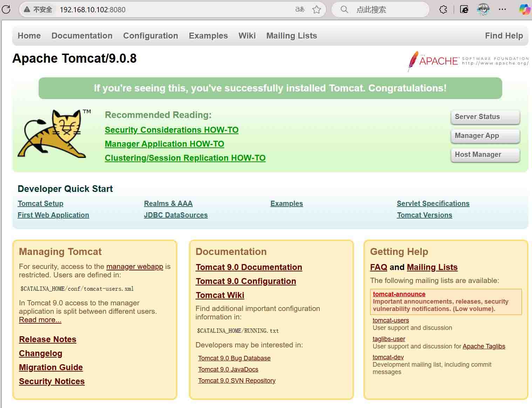Click the Host Manager button

click(485, 155)
